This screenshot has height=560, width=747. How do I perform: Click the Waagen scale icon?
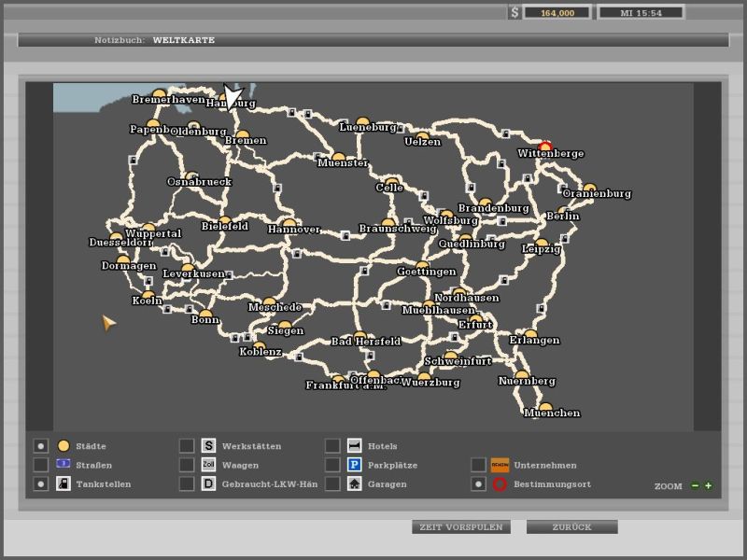coord(209,465)
